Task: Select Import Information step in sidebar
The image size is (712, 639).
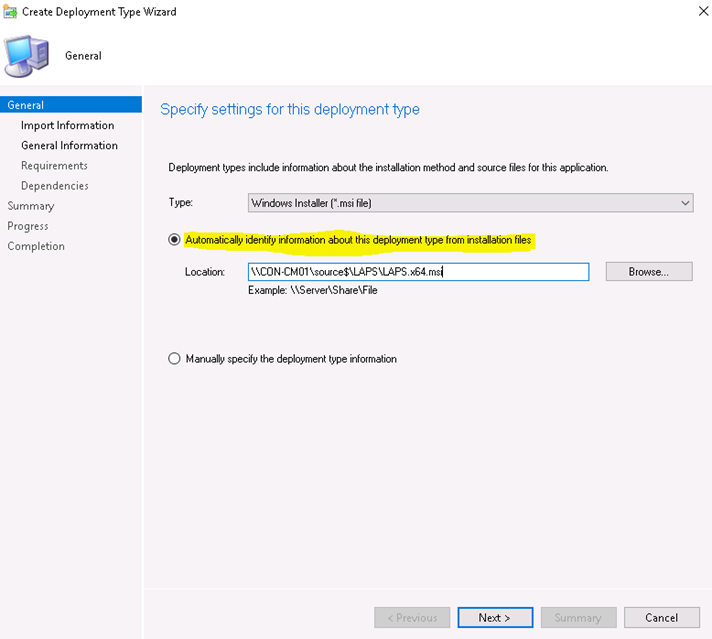Action: 67,125
